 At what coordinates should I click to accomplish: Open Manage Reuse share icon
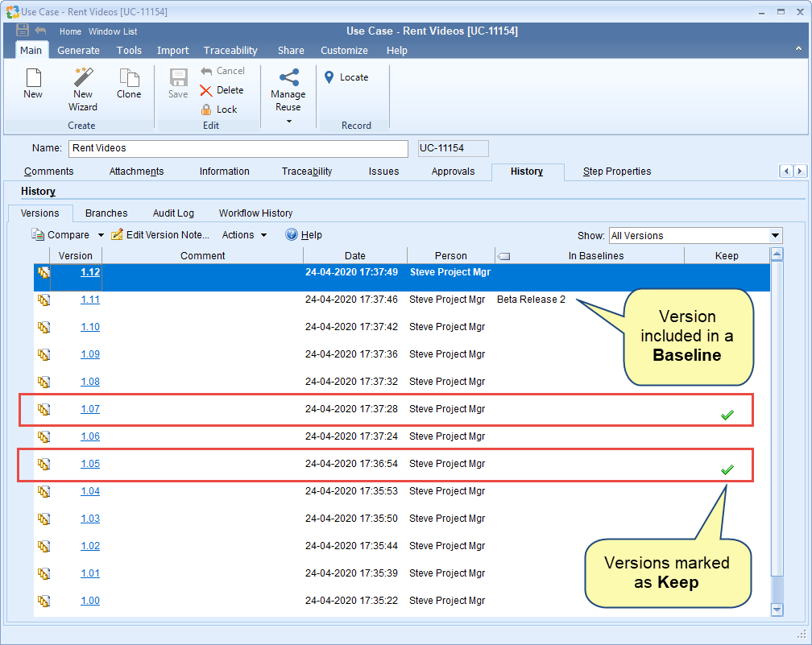coord(288,77)
